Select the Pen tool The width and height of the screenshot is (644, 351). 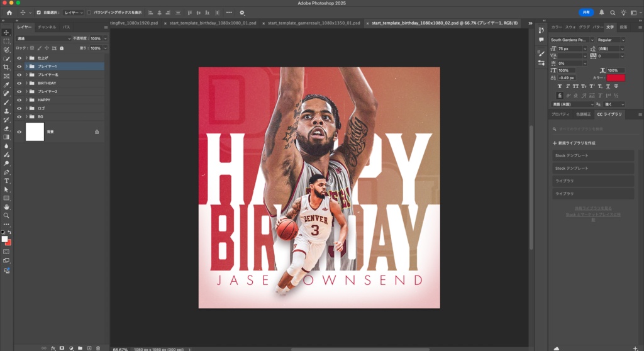(6, 172)
